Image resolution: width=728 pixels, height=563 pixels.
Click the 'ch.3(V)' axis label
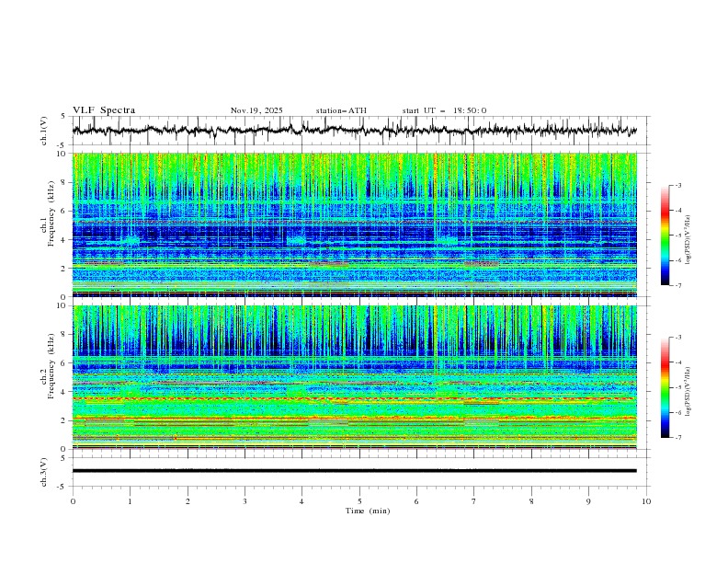[x=44, y=472]
